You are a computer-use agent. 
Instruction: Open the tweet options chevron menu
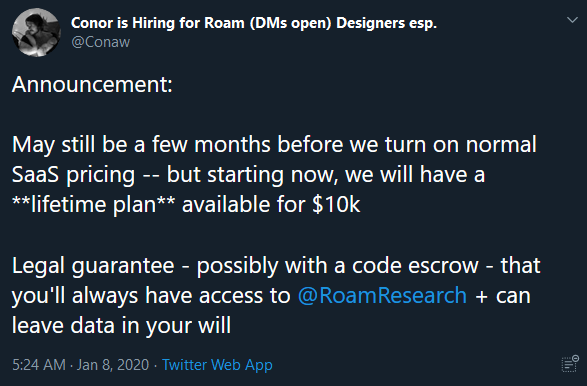572,20
